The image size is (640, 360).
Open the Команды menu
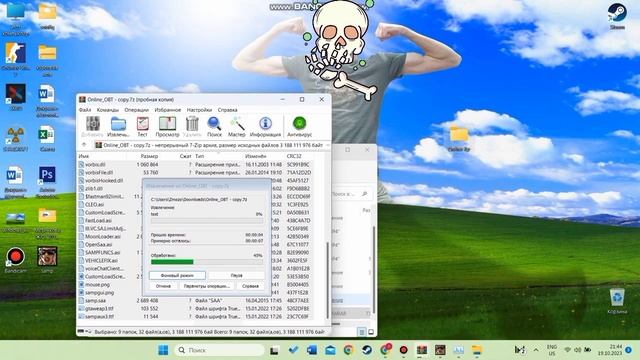pos(107,110)
